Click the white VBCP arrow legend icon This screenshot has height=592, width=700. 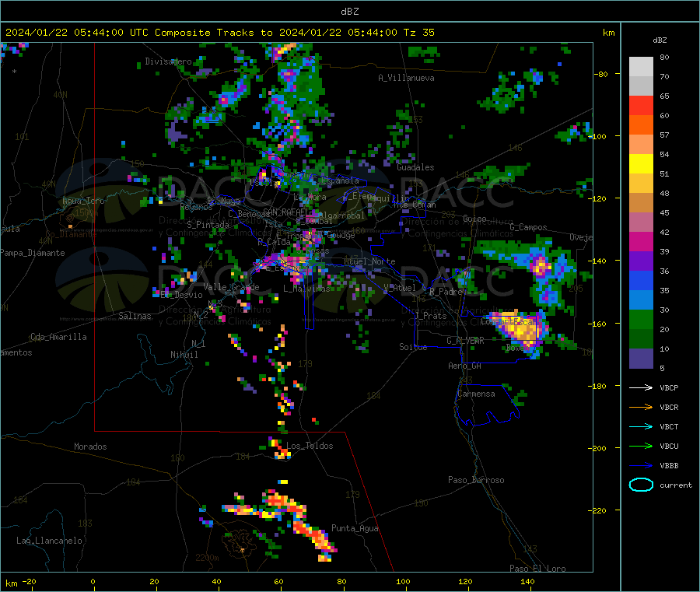pyautogui.click(x=641, y=387)
